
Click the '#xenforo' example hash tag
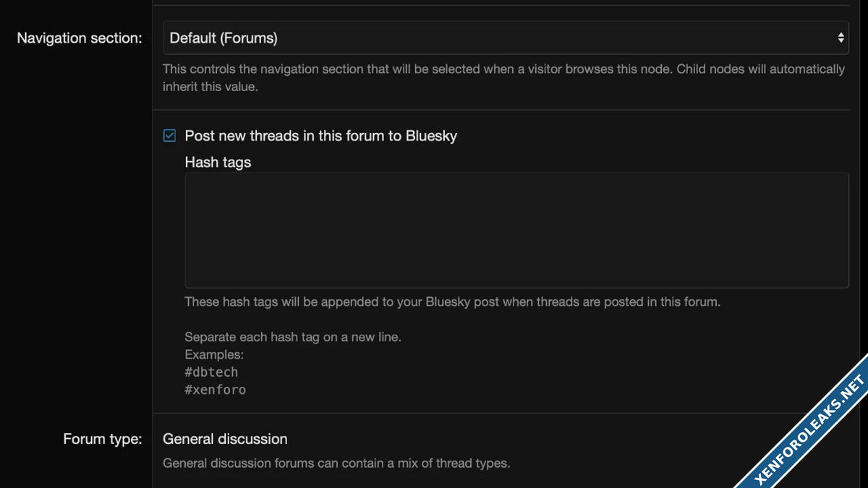216,390
